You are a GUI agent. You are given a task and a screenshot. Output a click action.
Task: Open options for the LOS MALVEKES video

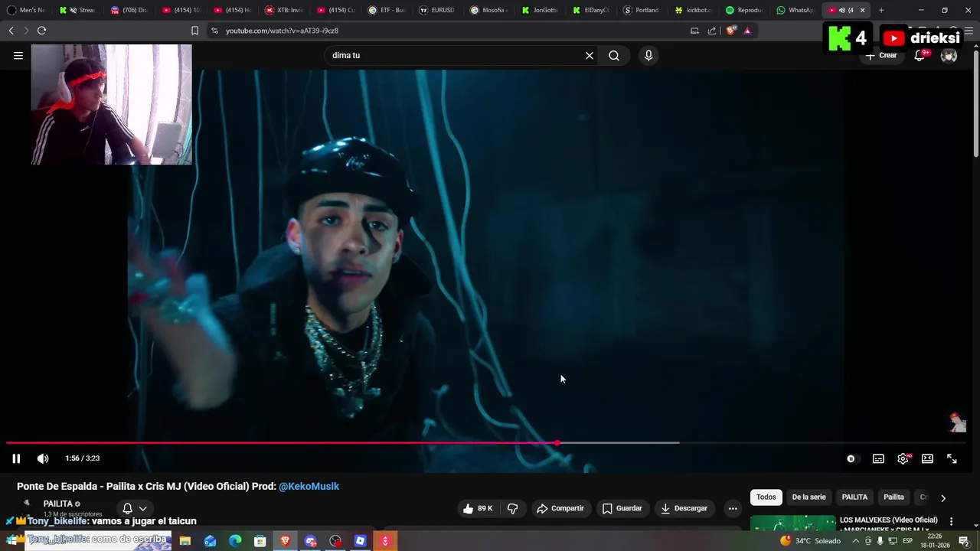pos(952,521)
